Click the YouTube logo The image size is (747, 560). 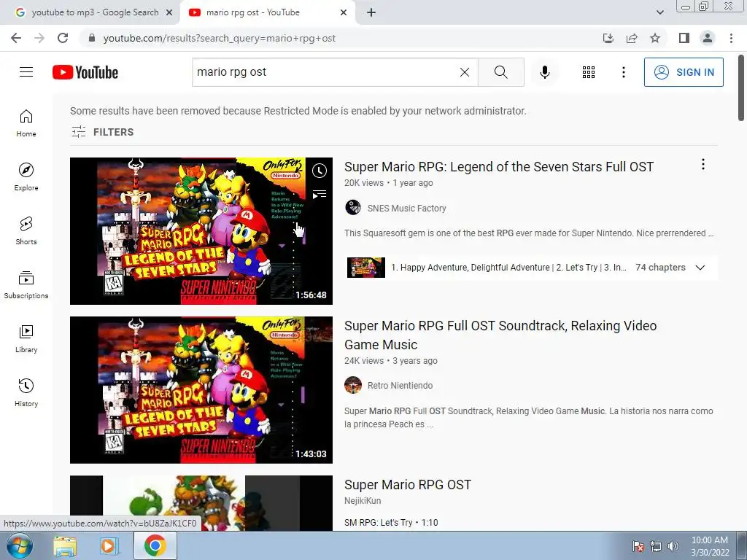[x=85, y=72]
